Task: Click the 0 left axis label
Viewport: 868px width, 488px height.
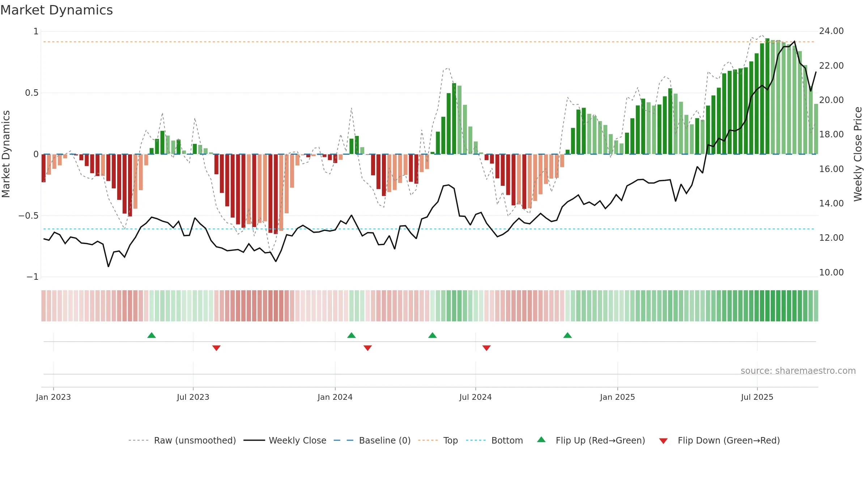Action: click(36, 154)
